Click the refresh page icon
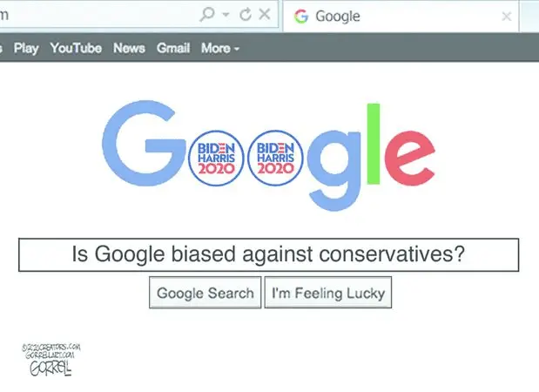539x392 pixels. pos(246,15)
